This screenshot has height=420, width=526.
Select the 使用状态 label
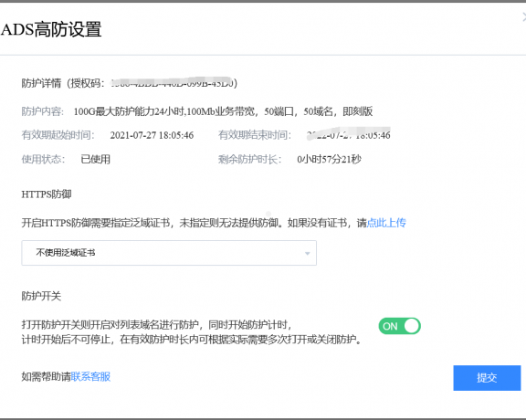tap(43, 159)
